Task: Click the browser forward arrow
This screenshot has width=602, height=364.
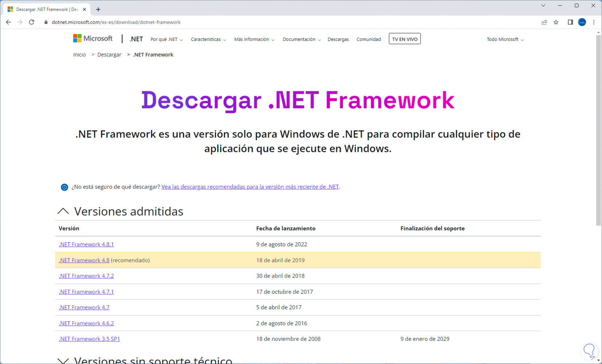Action: [20, 22]
